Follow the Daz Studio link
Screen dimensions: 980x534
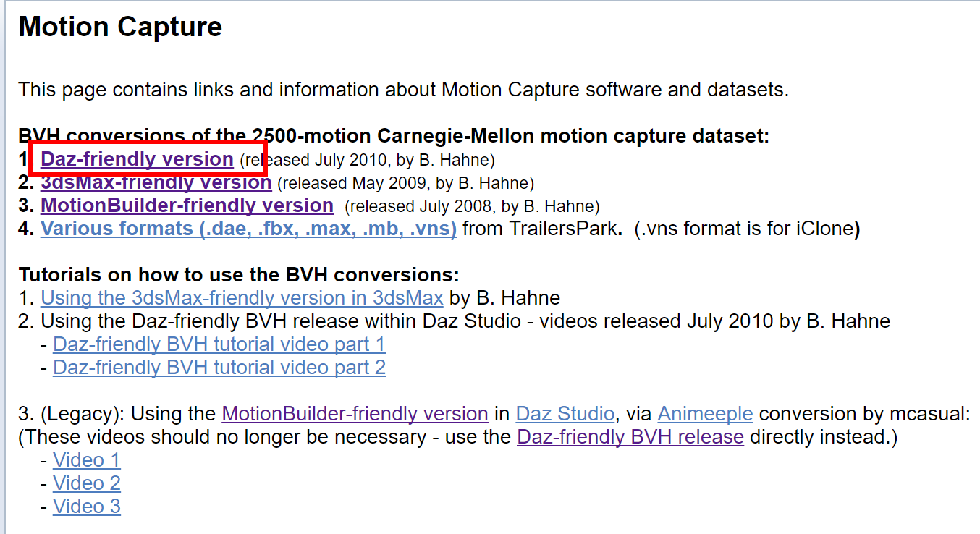[x=565, y=414]
